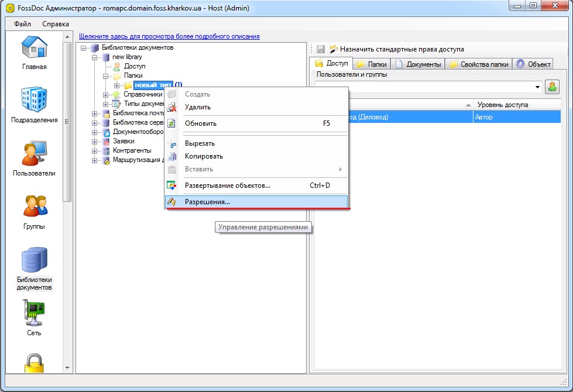Choose Разрешения... from the context menu
The height and width of the screenshot is (392, 573).
(x=207, y=202)
